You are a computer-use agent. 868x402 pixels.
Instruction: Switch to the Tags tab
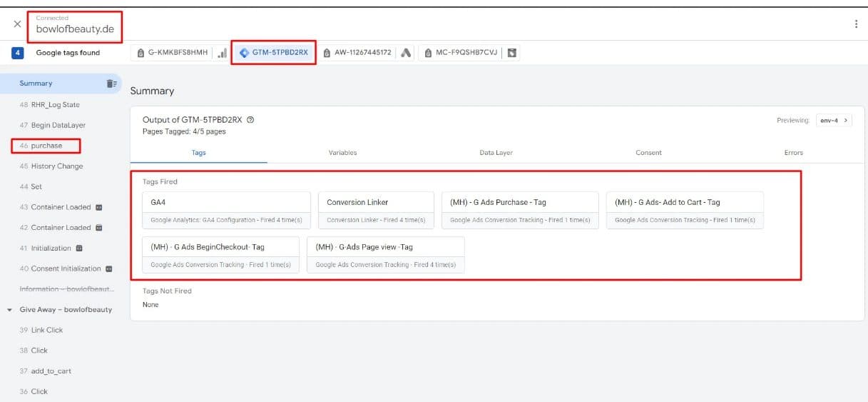[x=199, y=153]
